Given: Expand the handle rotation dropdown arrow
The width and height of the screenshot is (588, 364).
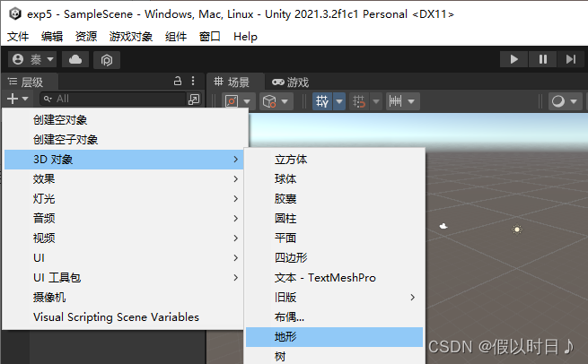Looking at the screenshot, I should coord(285,101).
